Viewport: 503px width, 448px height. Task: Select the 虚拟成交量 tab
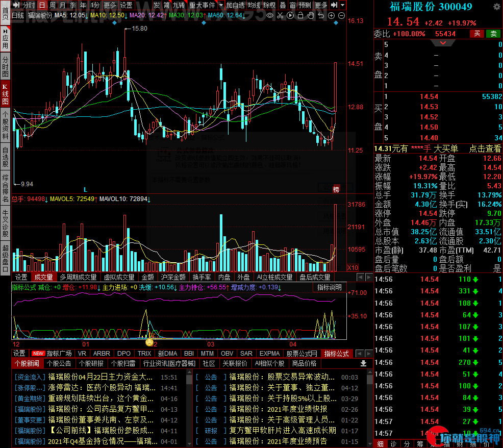pos(119,277)
